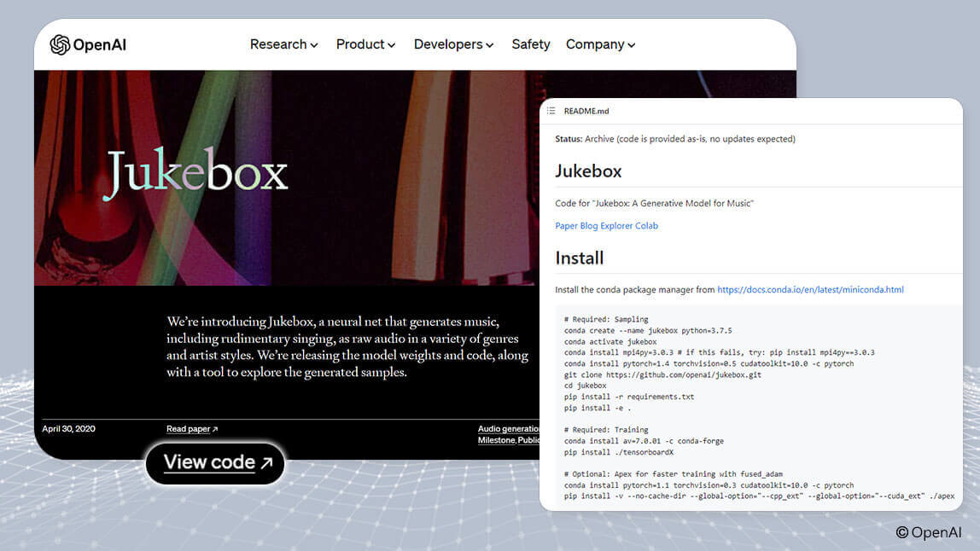Click the Install heading in README
The image size is (980, 551).
[580, 258]
